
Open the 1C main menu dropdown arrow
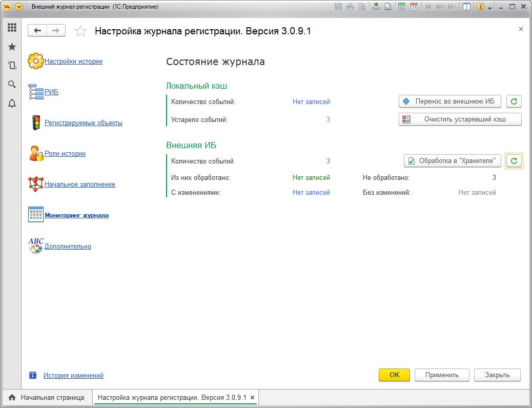pyautogui.click(x=19, y=7)
